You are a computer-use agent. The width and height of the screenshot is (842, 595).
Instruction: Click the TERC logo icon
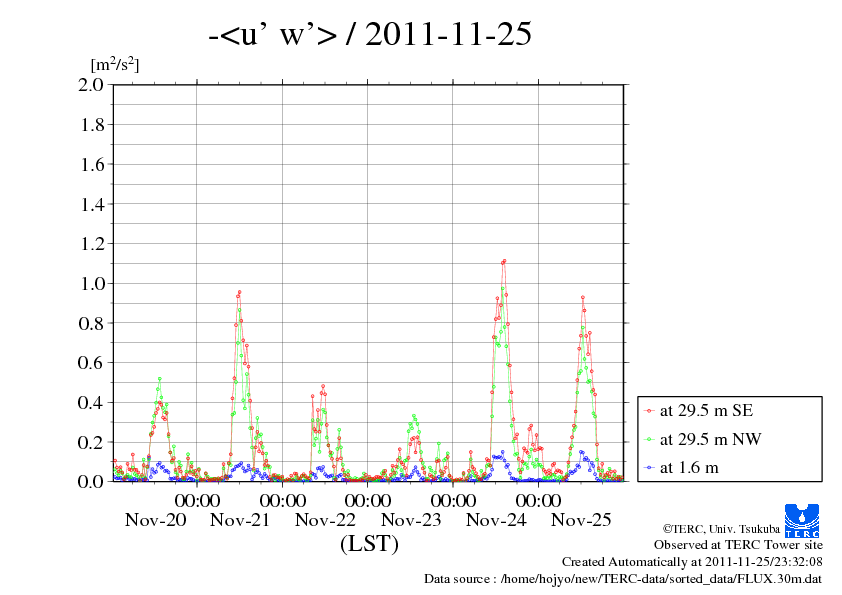pyautogui.click(x=802, y=520)
